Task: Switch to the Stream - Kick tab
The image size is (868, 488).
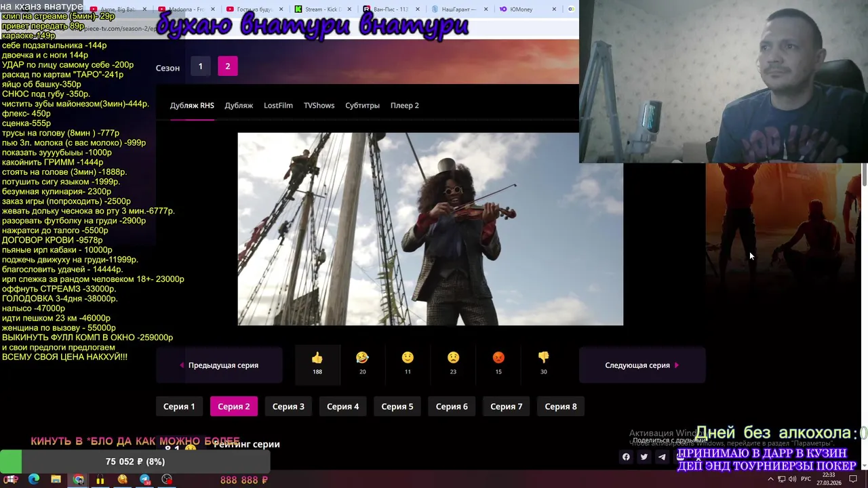Action: click(x=322, y=9)
